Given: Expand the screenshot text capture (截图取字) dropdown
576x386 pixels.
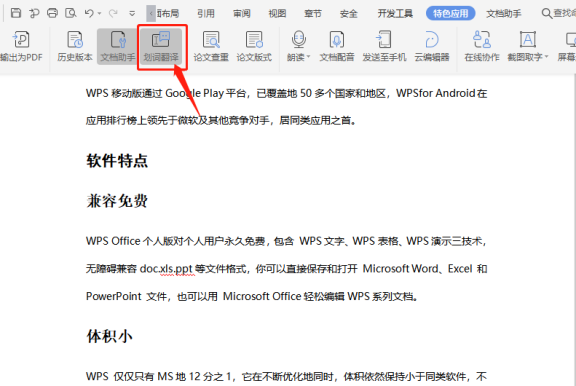Looking at the screenshot, I should (x=546, y=57).
